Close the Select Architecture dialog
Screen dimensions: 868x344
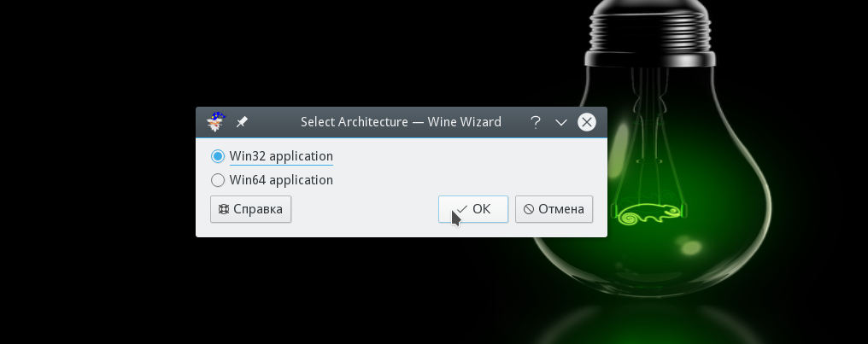587,122
